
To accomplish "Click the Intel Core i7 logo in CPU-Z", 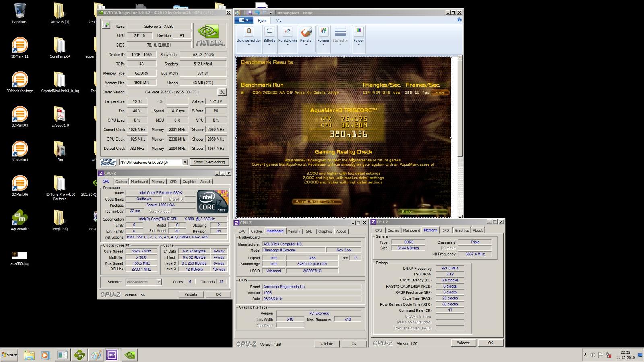I will click(x=213, y=202).
